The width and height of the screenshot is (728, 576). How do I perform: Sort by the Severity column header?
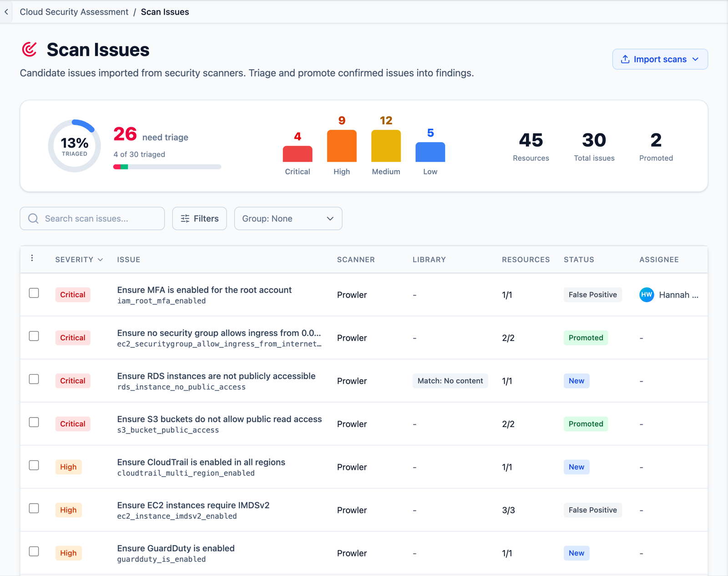[x=79, y=260]
